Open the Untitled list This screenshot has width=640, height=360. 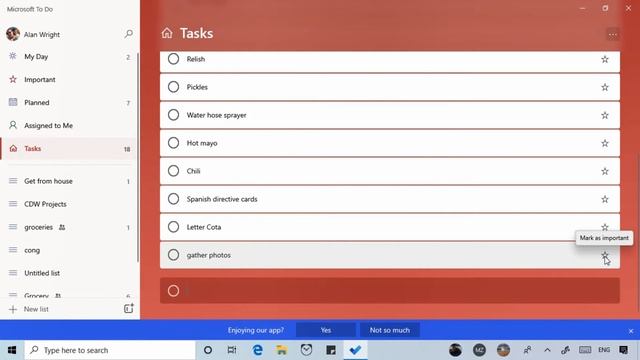[69, 273]
